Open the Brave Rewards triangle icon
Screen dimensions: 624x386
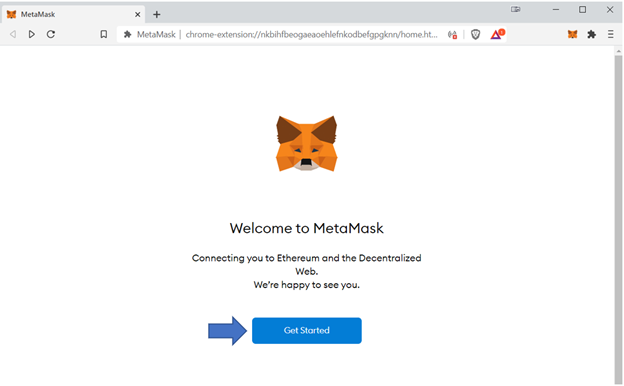click(x=497, y=34)
